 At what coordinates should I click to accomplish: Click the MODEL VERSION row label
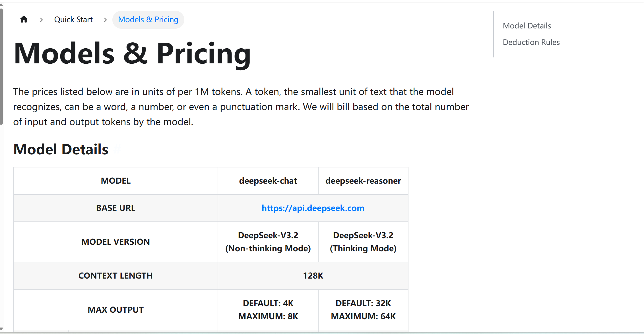click(x=115, y=242)
